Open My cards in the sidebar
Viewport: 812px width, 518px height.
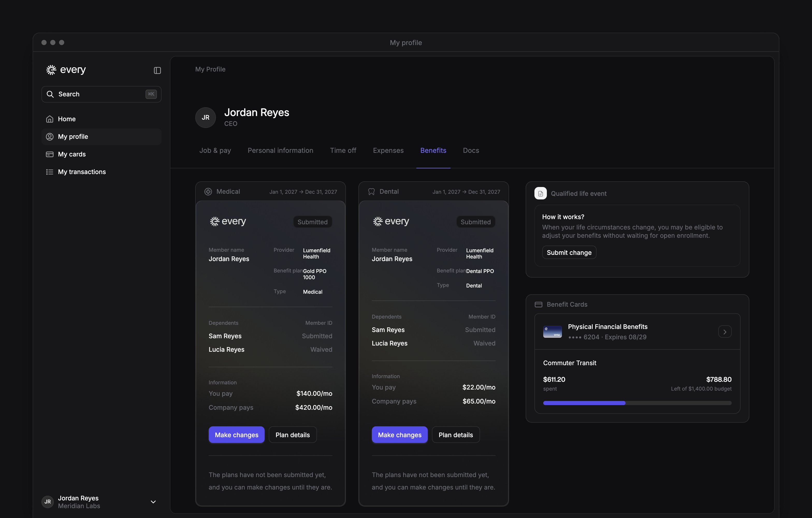click(x=101, y=154)
